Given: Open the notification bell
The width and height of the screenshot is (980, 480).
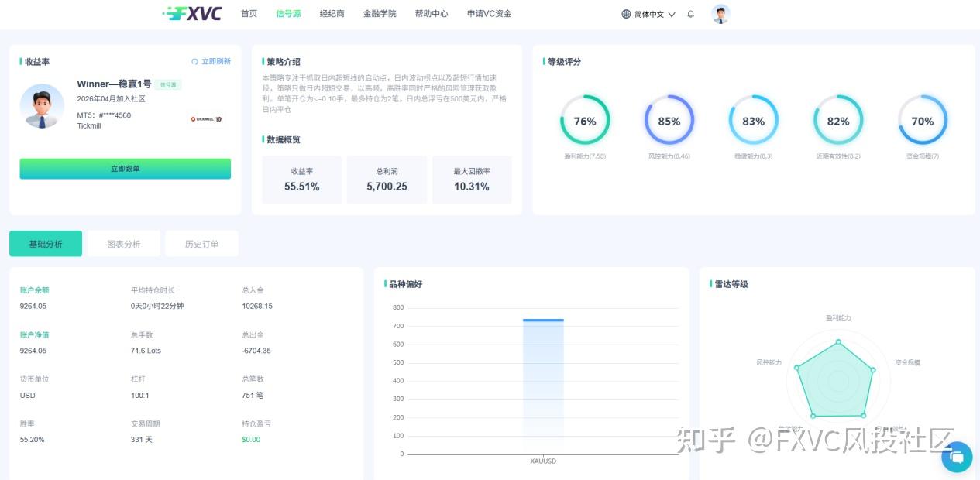Looking at the screenshot, I should pyautogui.click(x=691, y=14).
